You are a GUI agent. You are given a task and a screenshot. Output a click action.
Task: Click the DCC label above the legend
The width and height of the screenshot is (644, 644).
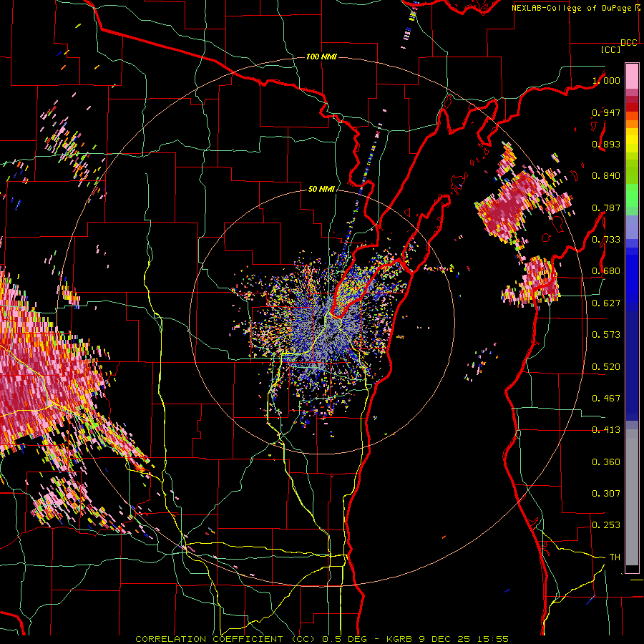coord(628,43)
